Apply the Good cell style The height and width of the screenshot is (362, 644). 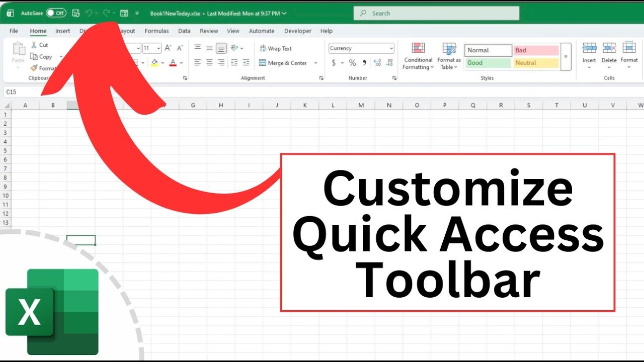pyautogui.click(x=488, y=63)
